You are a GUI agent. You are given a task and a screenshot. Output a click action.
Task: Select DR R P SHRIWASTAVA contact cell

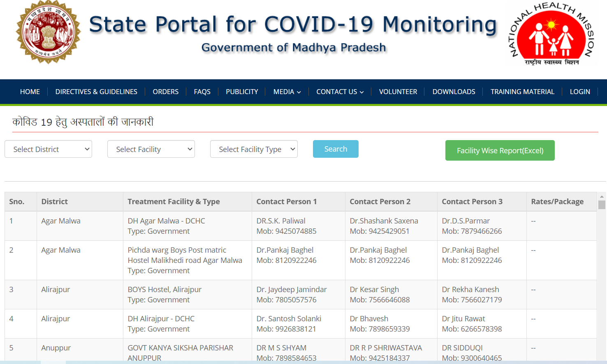click(x=391, y=350)
